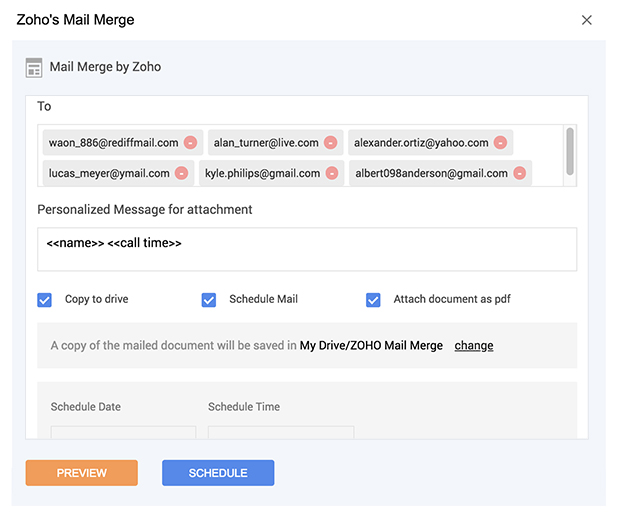This screenshot has height=525, width=620.
Task: Disable Attach document as pdf
Action: click(373, 299)
